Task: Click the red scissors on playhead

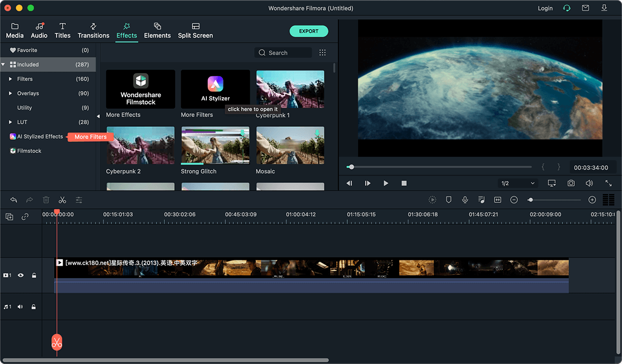Action: click(57, 342)
